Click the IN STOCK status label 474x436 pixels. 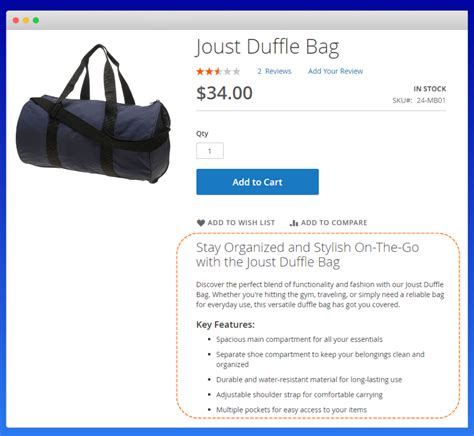(430, 89)
